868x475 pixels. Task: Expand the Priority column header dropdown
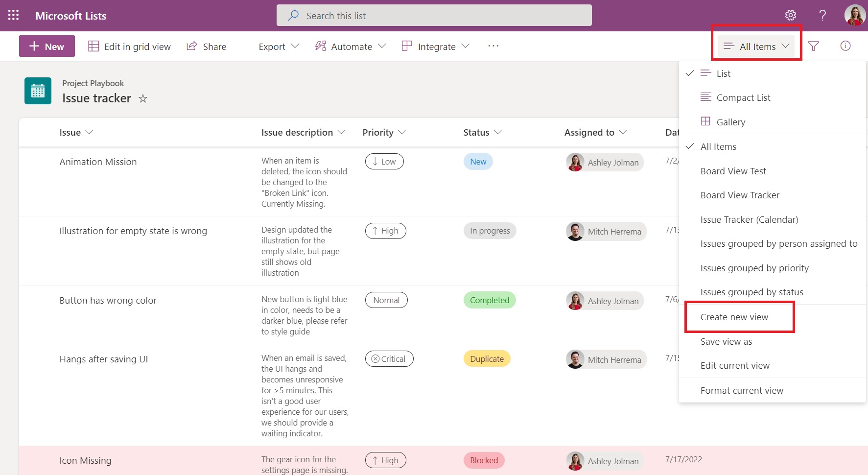402,132
